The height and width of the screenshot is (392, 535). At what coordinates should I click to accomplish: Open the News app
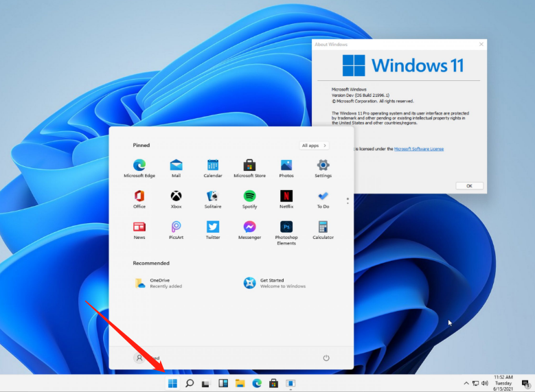(139, 230)
